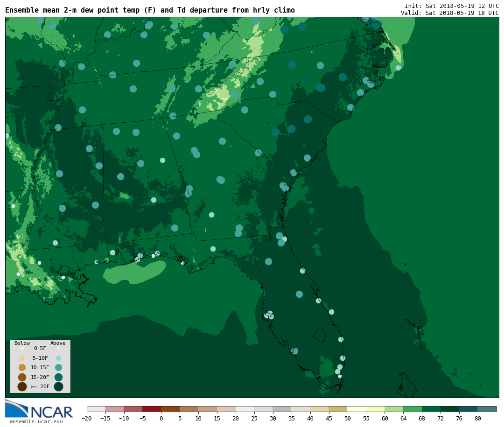Click the '5-10F' legend label

[x=40, y=358]
